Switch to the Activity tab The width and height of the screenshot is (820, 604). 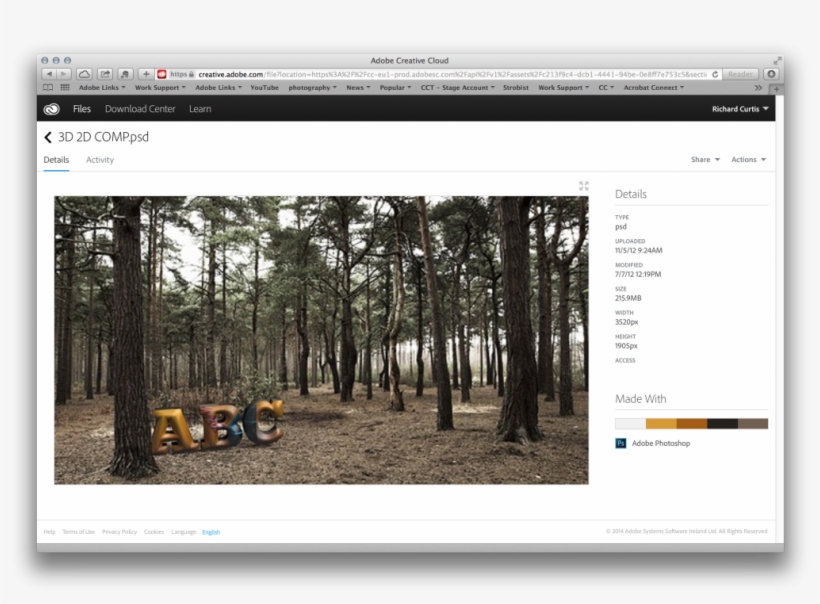(x=100, y=160)
